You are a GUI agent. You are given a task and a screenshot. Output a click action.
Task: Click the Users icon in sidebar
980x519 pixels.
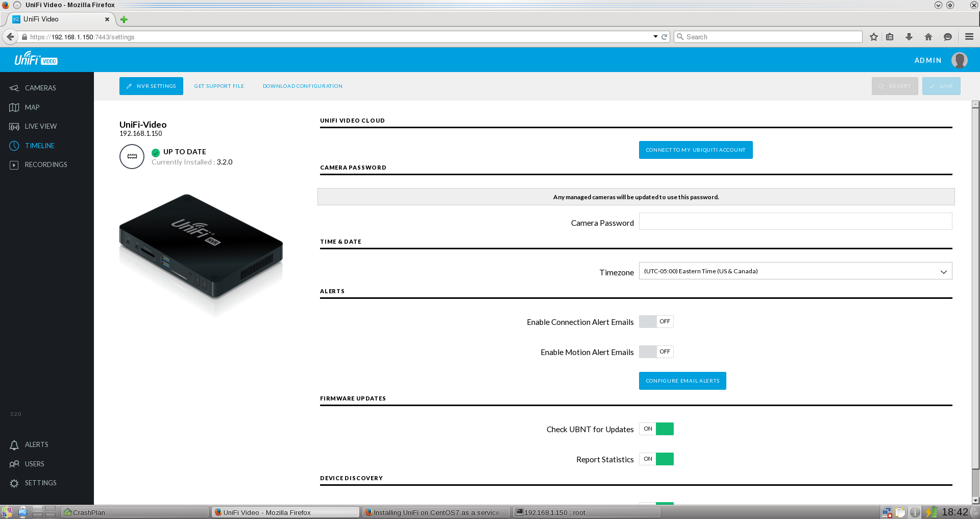(14, 464)
